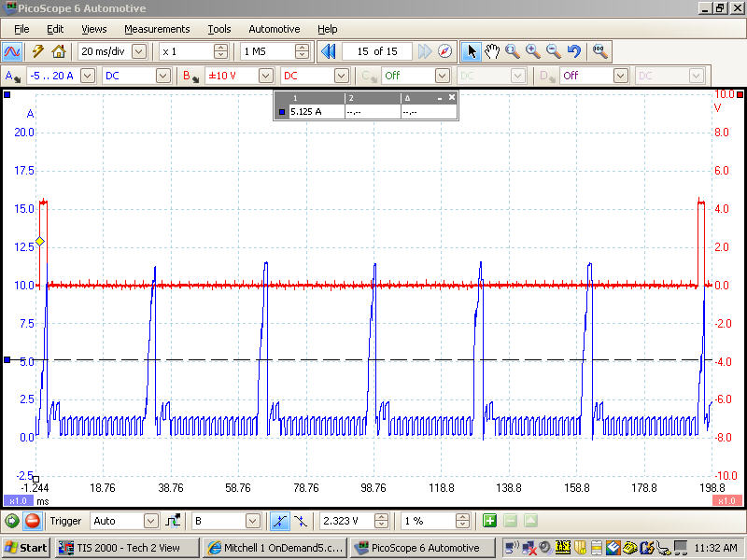Undo the last zoom
Image resolution: width=747 pixels, height=560 pixels.
pyautogui.click(x=574, y=51)
